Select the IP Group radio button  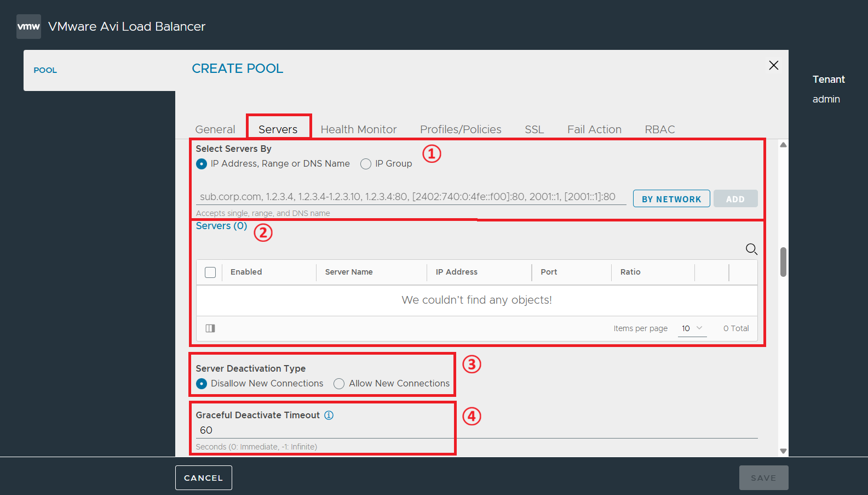coord(366,164)
